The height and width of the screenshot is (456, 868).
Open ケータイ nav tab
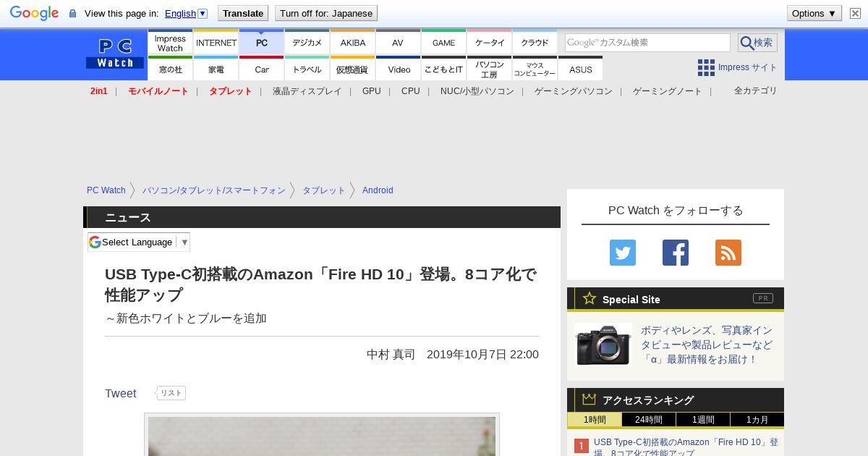490,42
